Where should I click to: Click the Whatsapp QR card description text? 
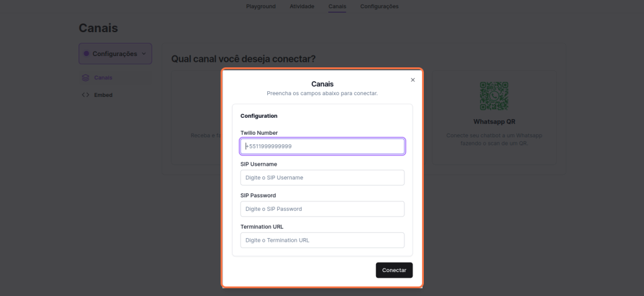[494, 139]
